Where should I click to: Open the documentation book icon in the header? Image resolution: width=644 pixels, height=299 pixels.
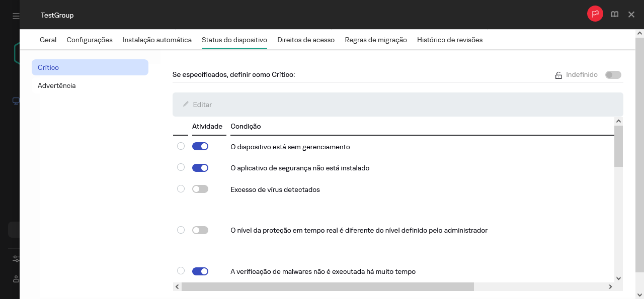click(x=615, y=15)
